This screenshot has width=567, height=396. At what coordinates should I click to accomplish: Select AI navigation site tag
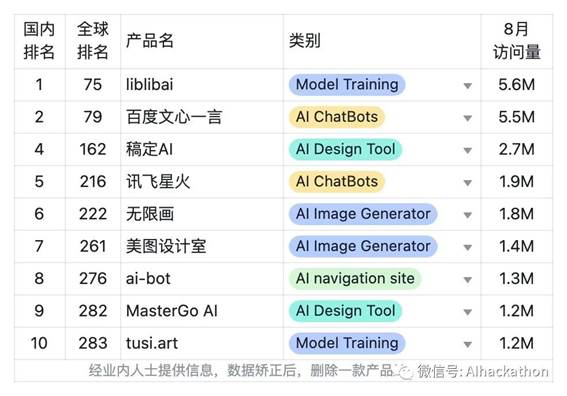[355, 278]
